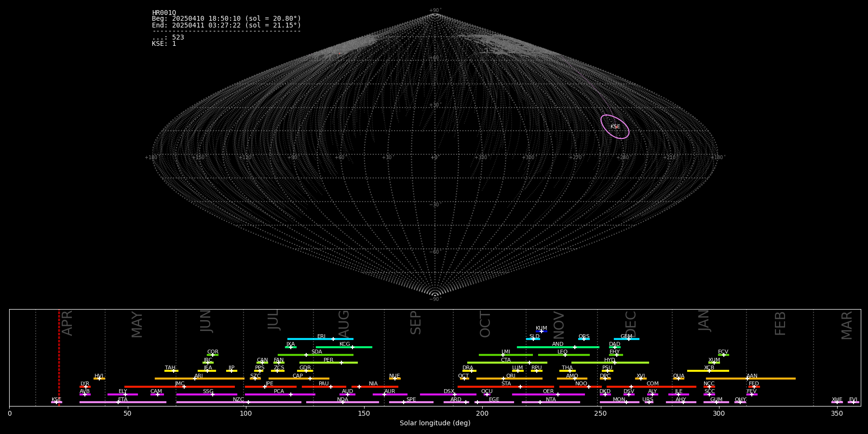
Task: Select the XHE shower bar near March
Action: click(837, 402)
